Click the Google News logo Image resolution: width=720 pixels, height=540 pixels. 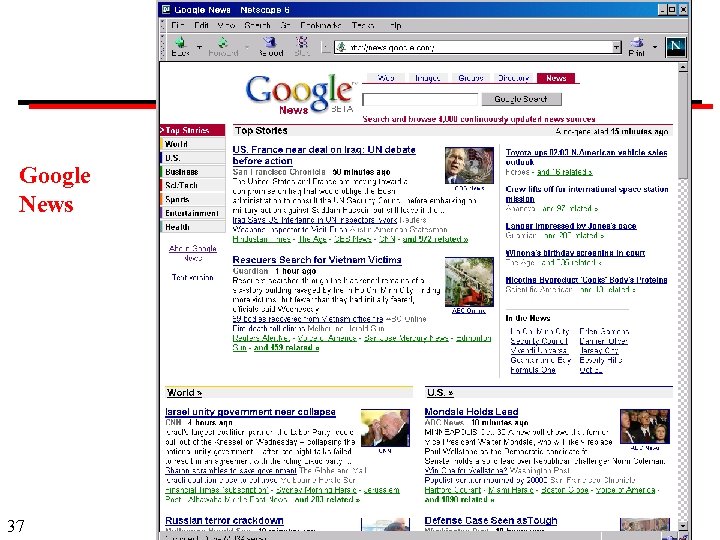tap(301, 93)
